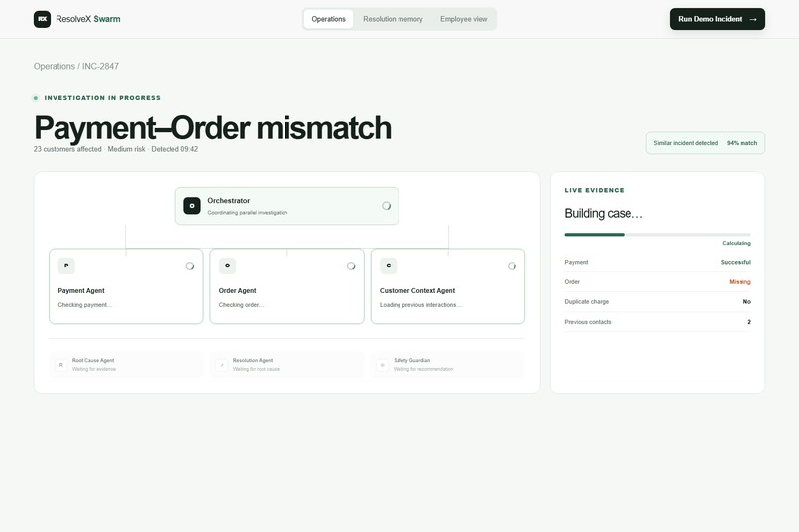Click the Checking order… status
The image size is (799, 532).
click(241, 305)
